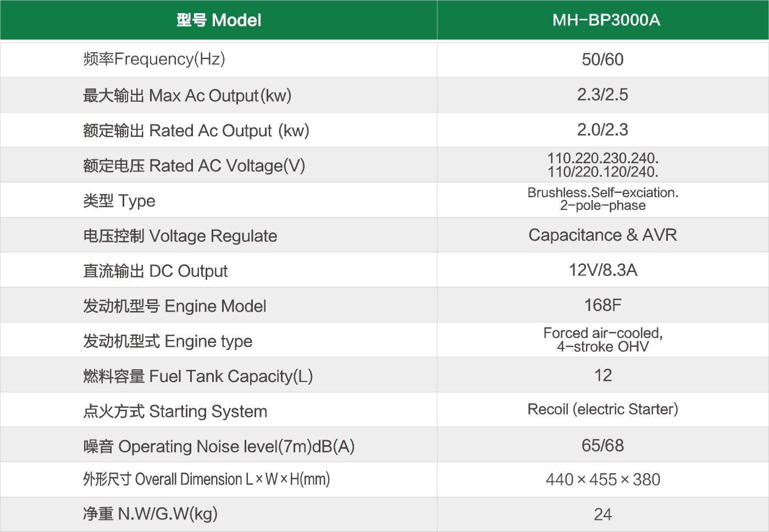Select the Max Ac Output label

187,96
